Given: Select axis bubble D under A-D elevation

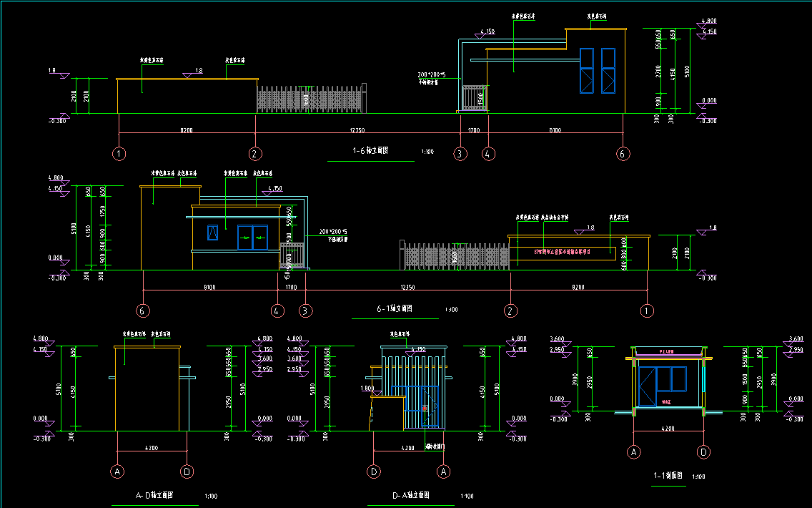Looking at the screenshot, I should (187, 472).
